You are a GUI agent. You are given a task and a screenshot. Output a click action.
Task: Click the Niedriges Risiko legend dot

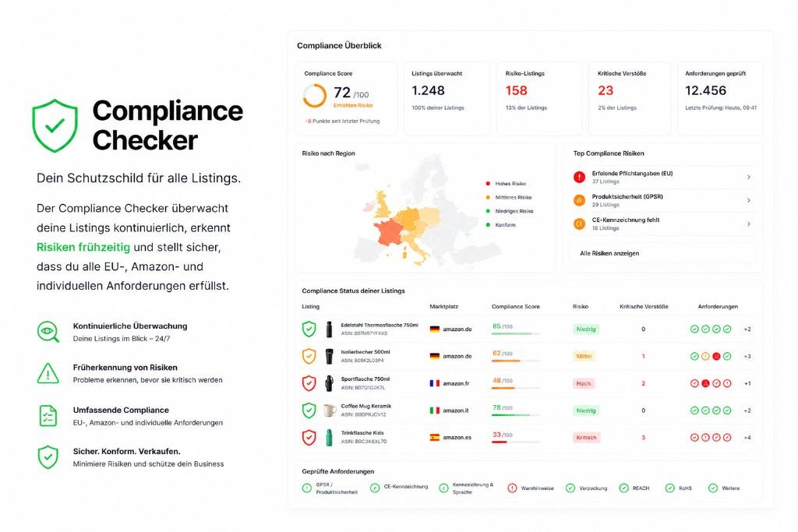[x=488, y=211]
